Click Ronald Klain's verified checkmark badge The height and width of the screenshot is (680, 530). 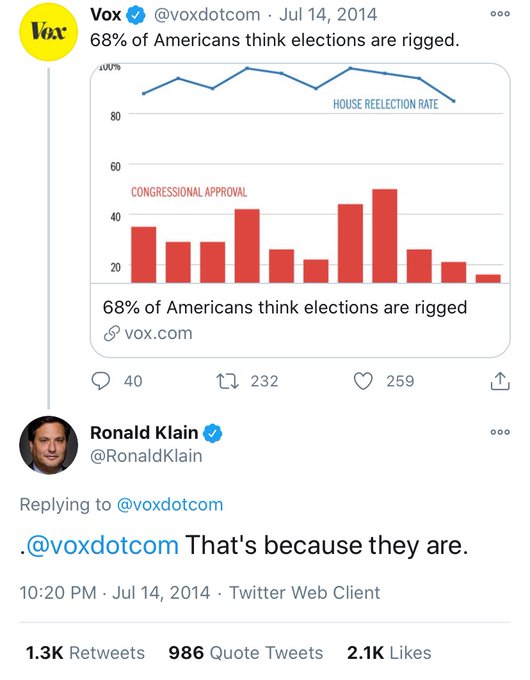(x=213, y=433)
